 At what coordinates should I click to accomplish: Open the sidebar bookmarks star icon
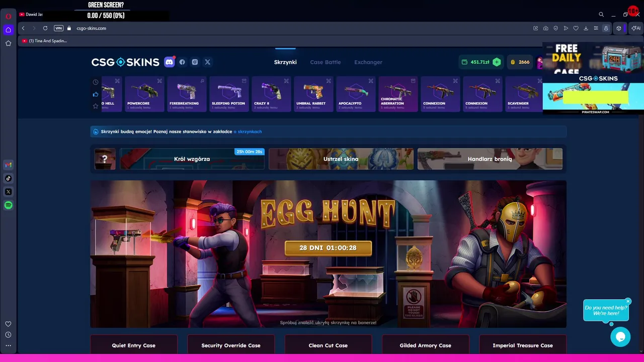pyautogui.click(x=8, y=43)
